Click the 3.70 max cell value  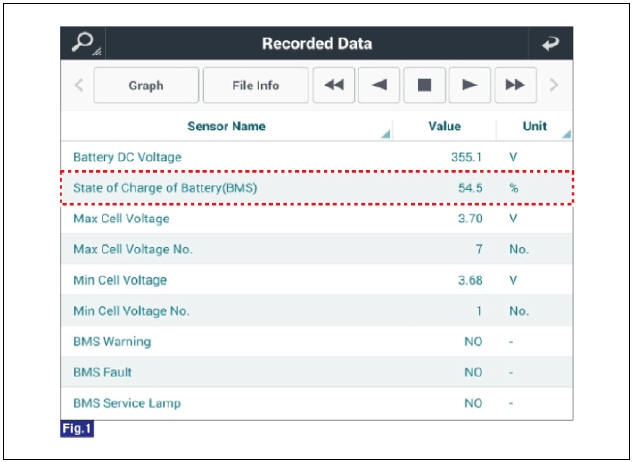tap(470, 219)
